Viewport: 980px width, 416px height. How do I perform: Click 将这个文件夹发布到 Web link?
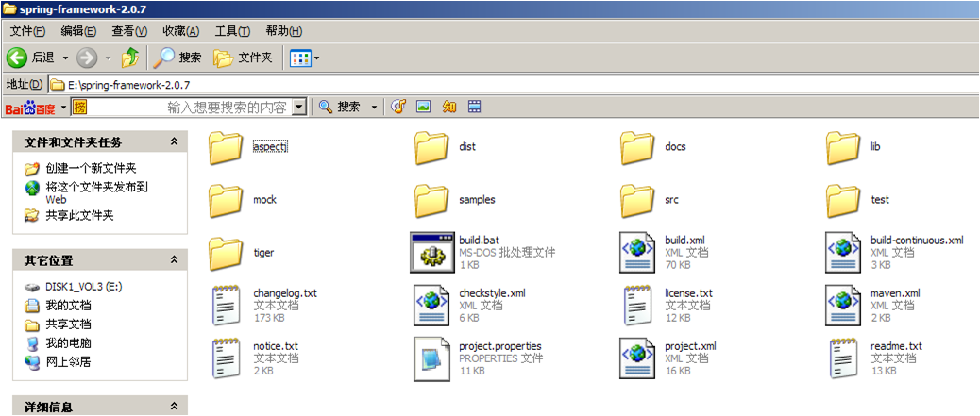click(x=96, y=193)
